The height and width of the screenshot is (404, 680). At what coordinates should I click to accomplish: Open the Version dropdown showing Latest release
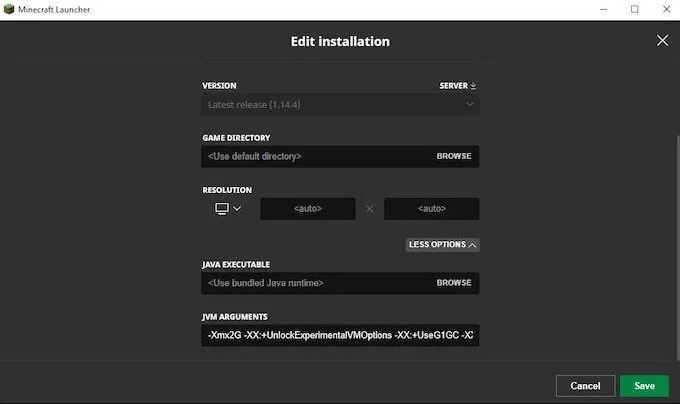[340, 104]
